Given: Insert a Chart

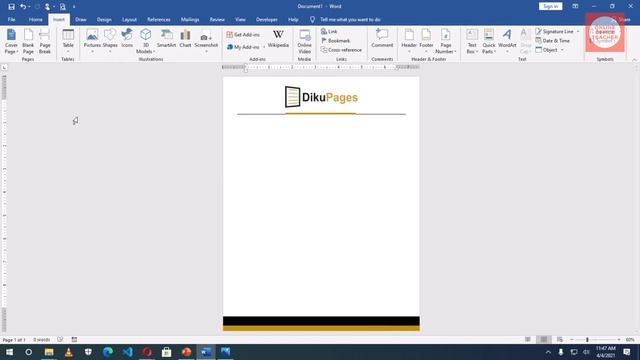Looking at the screenshot, I should coord(185,39).
